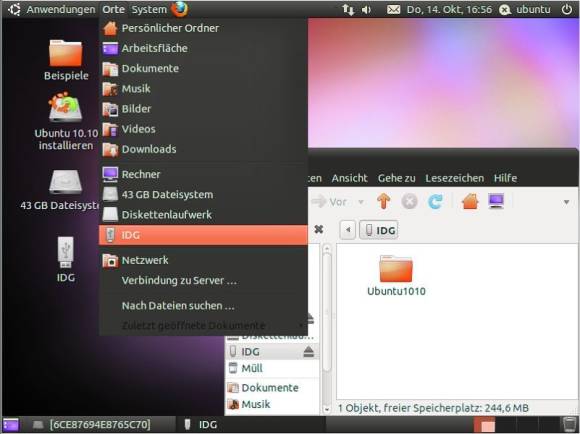Open Netzwerk from the Orte menu
This screenshot has height=434, width=580.
203,260
